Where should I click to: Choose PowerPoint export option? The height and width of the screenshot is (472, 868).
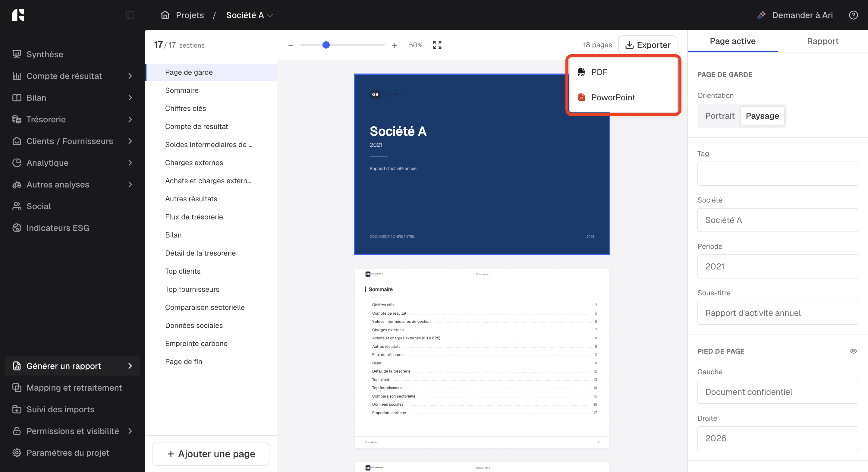(x=623, y=97)
